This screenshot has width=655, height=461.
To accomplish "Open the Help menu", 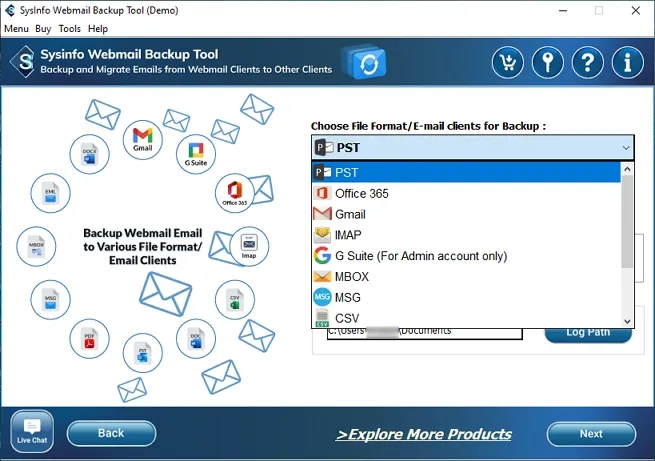I will [98, 29].
